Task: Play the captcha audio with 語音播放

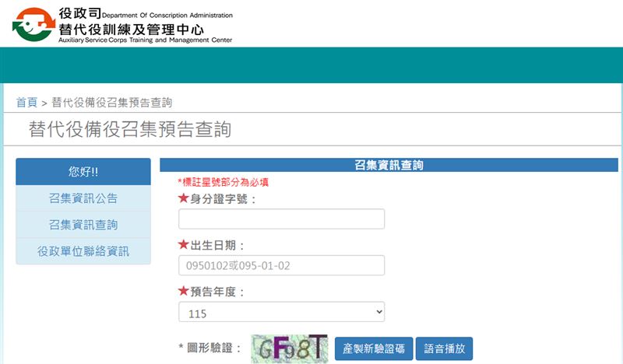Action: point(444,348)
